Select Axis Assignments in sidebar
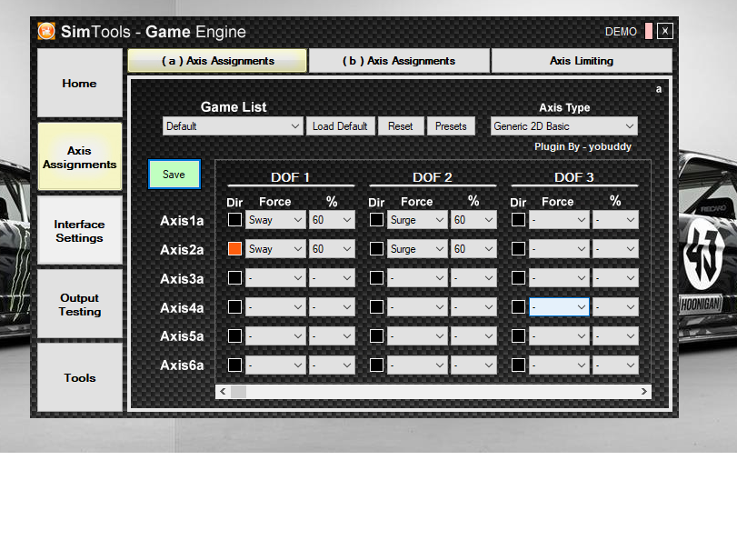 [79, 157]
